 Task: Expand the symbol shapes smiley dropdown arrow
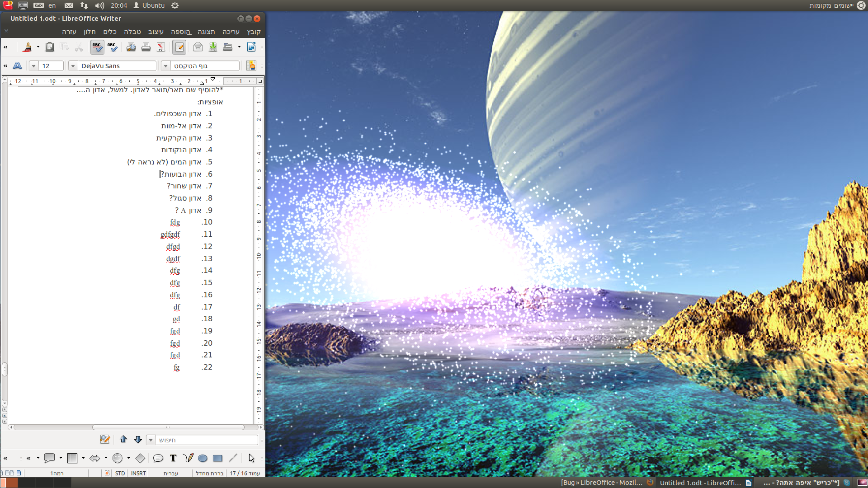click(128, 458)
